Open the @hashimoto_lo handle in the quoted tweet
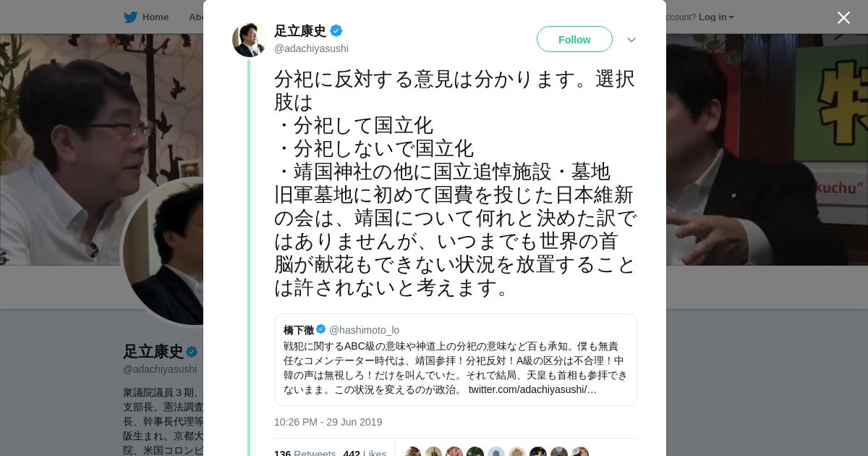This screenshot has height=456, width=868. [x=364, y=330]
